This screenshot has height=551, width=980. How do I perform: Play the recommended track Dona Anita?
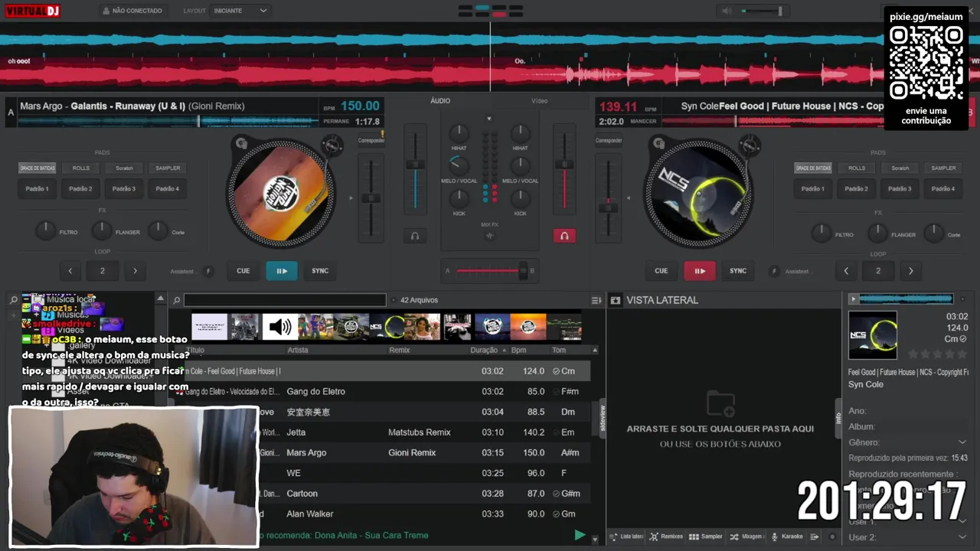click(580, 535)
